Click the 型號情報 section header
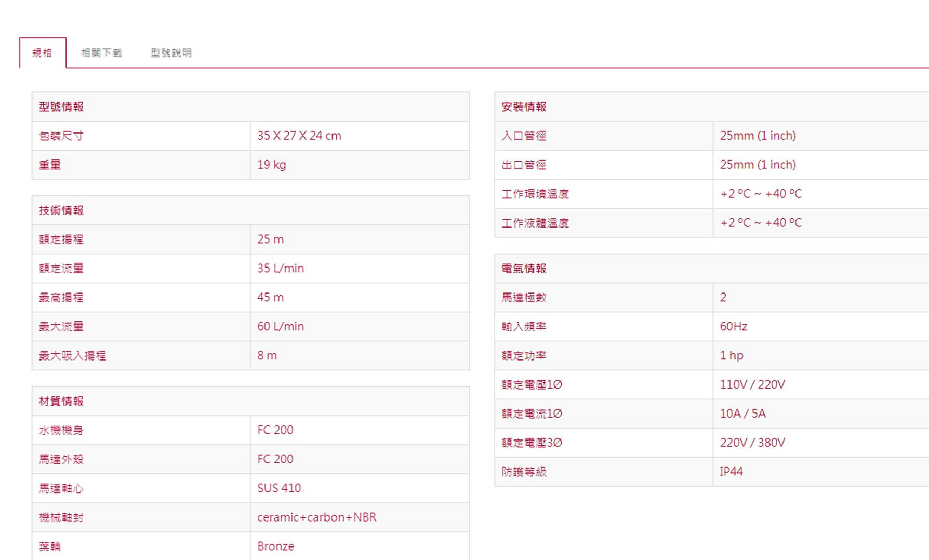The height and width of the screenshot is (560, 929). pyautogui.click(x=61, y=106)
